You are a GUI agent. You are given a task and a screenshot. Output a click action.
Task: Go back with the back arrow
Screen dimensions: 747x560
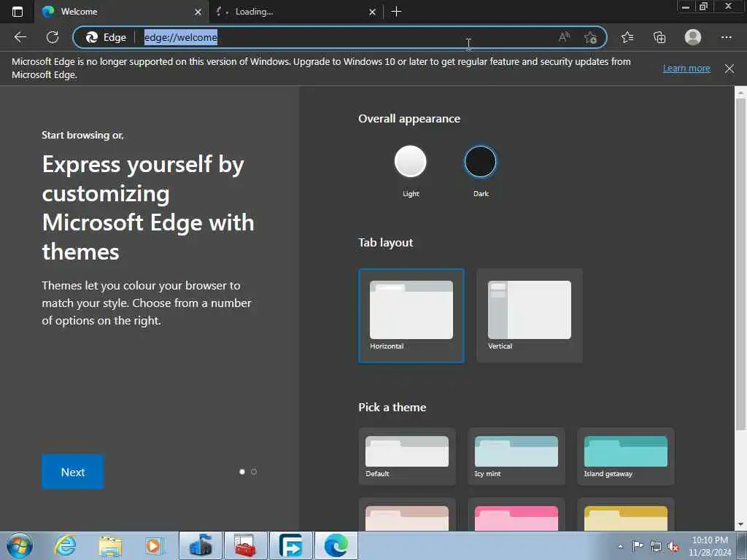(x=20, y=37)
